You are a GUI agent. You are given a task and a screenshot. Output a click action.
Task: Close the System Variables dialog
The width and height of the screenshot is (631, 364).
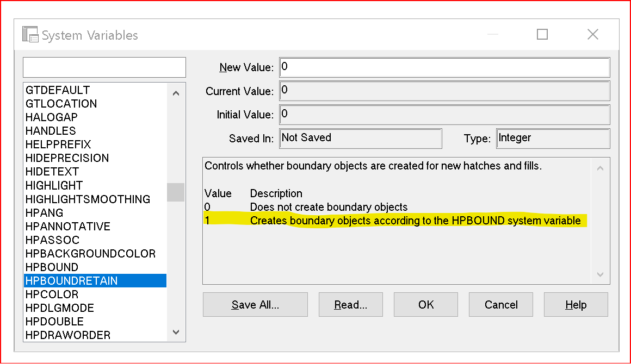[x=593, y=35]
